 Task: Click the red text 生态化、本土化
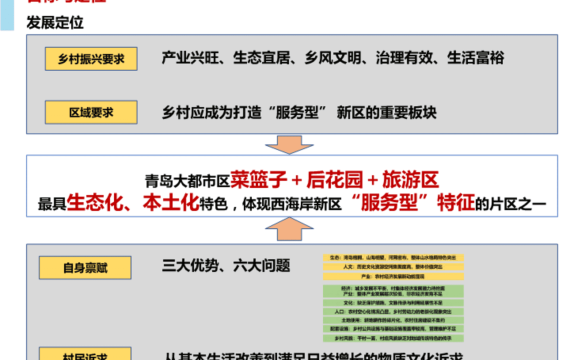(133, 203)
